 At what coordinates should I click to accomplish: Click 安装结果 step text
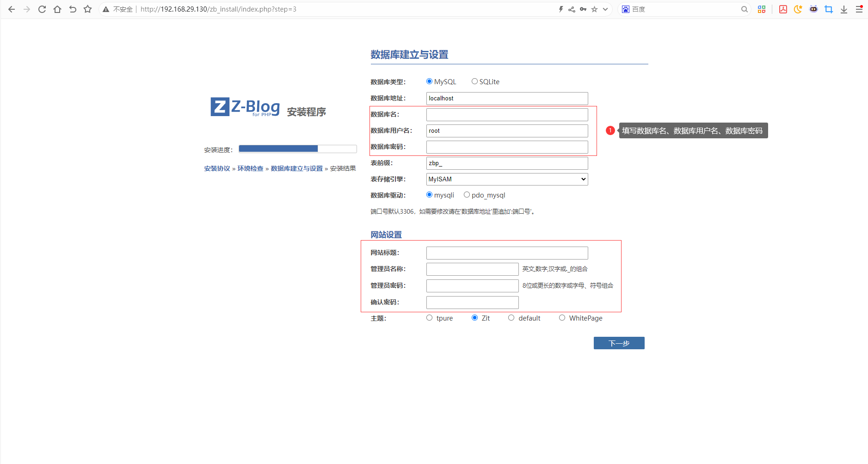click(x=343, y=168)
